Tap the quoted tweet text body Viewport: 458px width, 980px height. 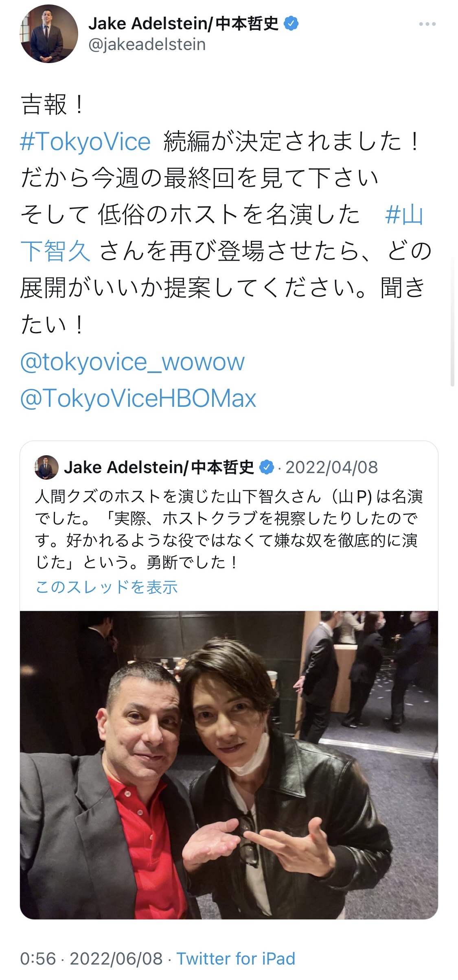point(229,529)
